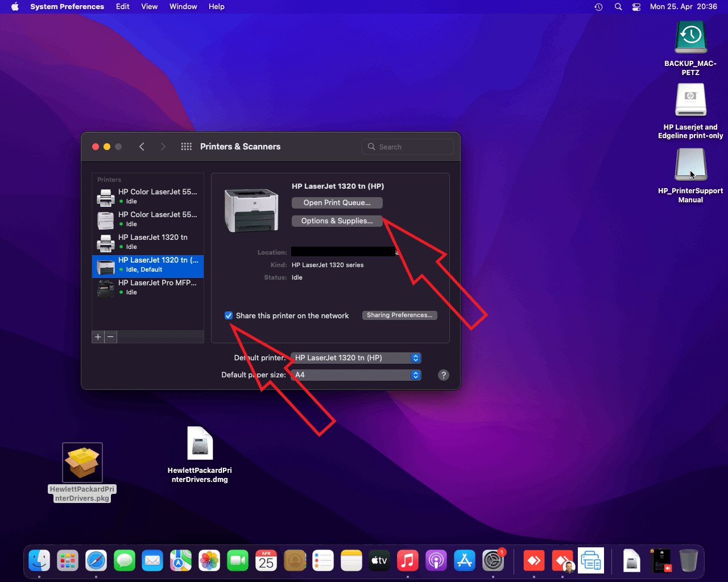
Task: Click the HP LaserJet 1320 printer image
Action: tap(251, 210)
